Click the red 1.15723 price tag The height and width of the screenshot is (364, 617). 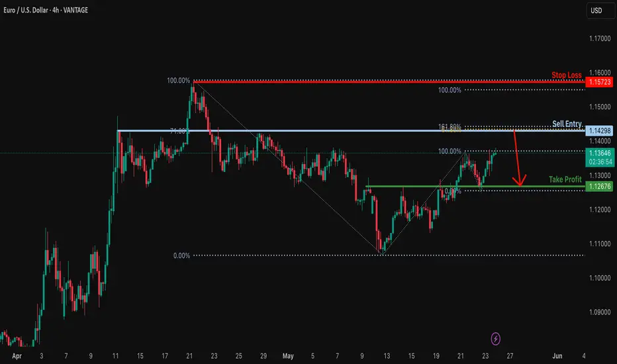click(599, 82)
